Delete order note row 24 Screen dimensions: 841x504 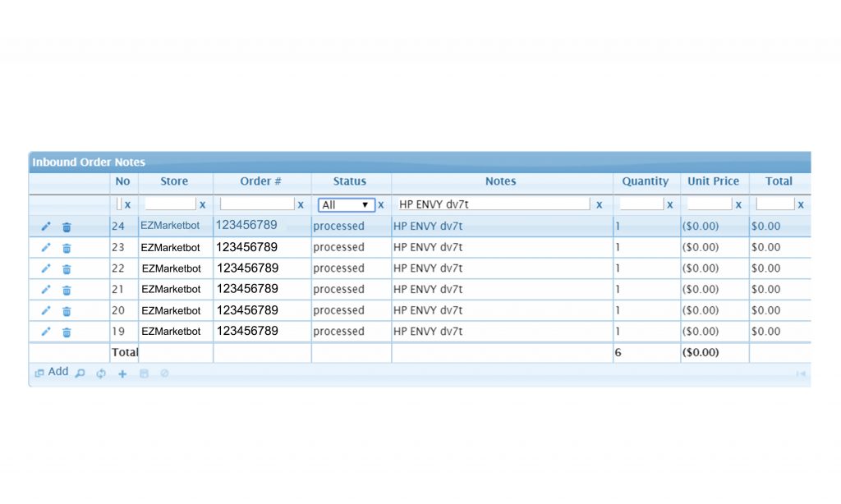coord(67,227)
